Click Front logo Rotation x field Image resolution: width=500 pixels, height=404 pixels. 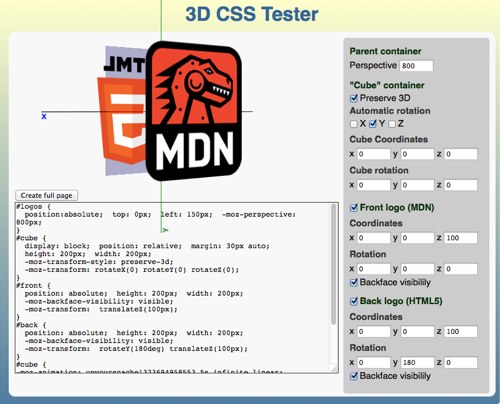click(373, 269)
